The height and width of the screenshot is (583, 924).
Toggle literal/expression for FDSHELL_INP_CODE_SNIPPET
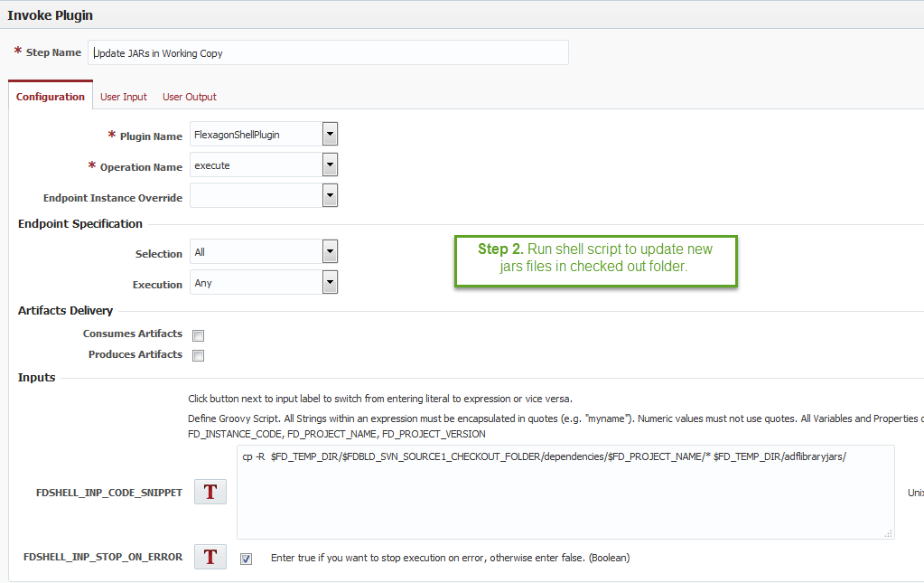pos(210,492)
